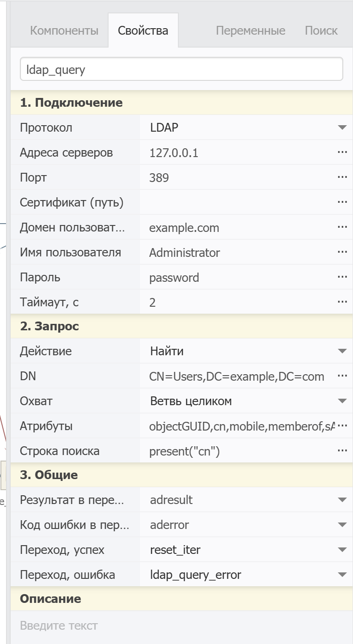Click ellipsis for Таймаут, с field

(x=342, y=302)
